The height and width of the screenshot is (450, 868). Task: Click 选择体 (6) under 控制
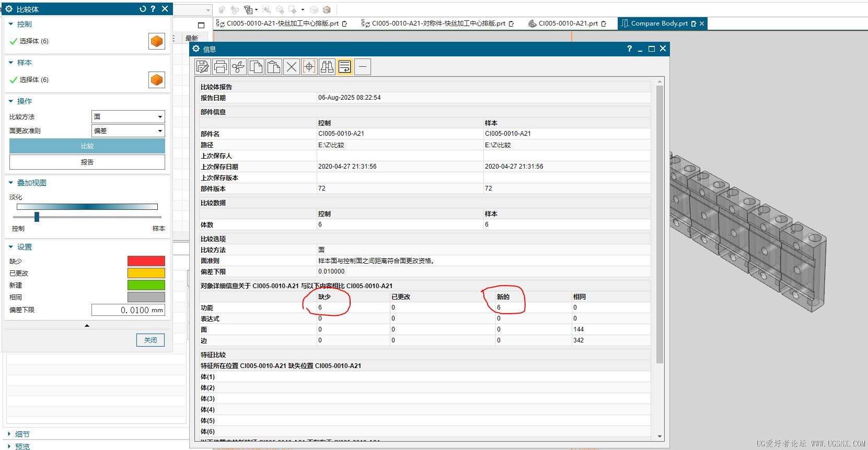(34, 41)
